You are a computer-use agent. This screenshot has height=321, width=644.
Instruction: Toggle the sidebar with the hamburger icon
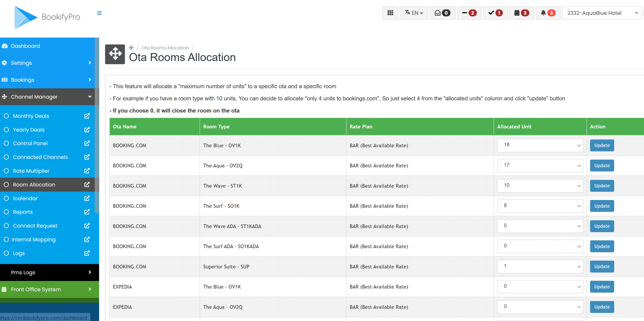coord(99,13)
